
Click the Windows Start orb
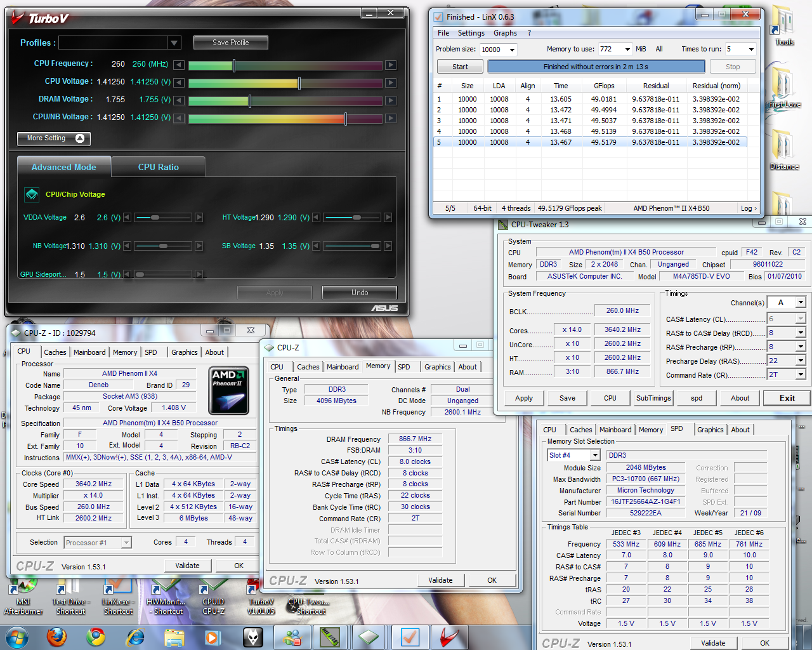coord(17,636)
